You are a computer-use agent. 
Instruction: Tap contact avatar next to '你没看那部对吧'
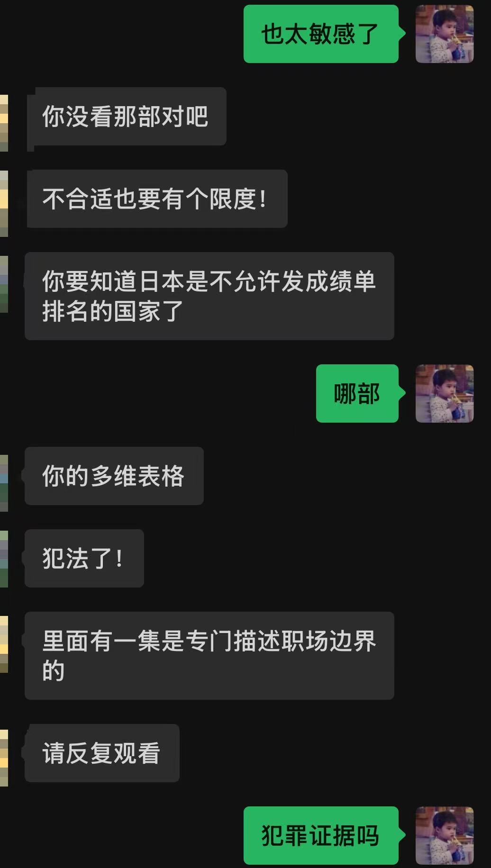[x=4, y=123]
